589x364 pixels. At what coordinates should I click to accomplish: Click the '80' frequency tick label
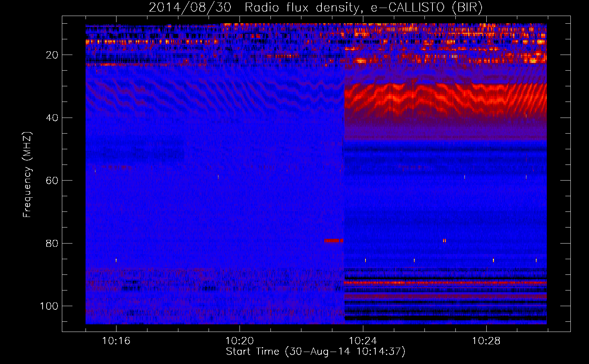tap(52, 243)
